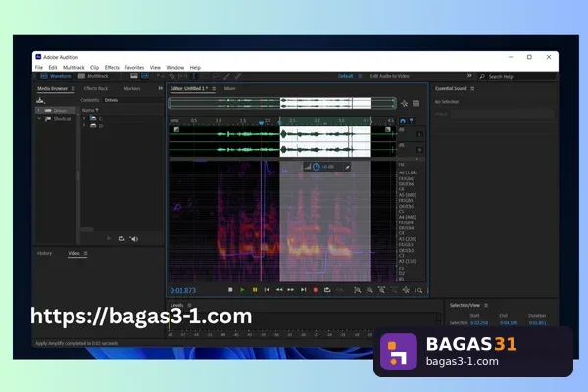
Task: Click the red Record button
Action: 316,290
